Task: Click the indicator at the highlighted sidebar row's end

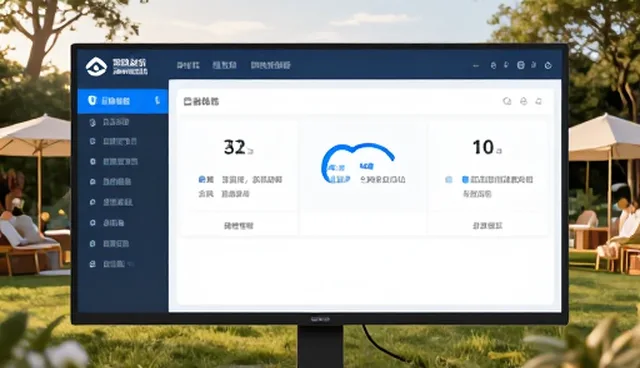Action: 157,100
